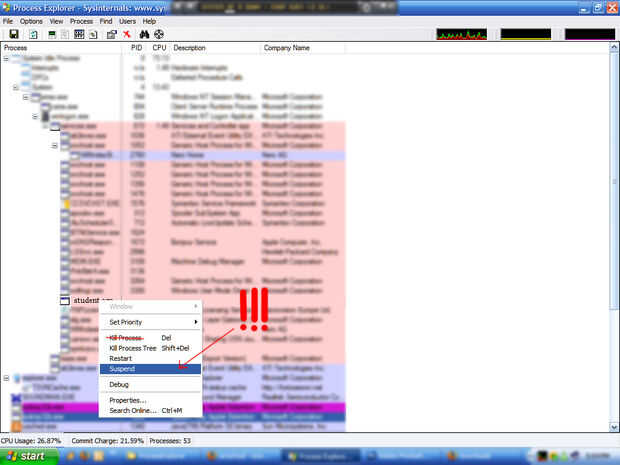The height and width of the screenshot is (465, 620).
Task: Open the Process menu
Action: 81,21
